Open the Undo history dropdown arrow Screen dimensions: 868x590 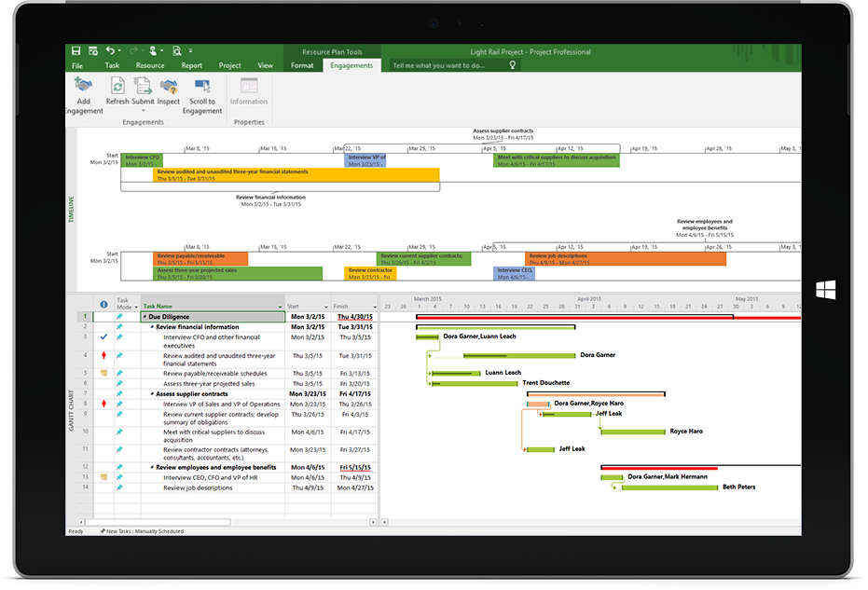click(x=119, y=51)
